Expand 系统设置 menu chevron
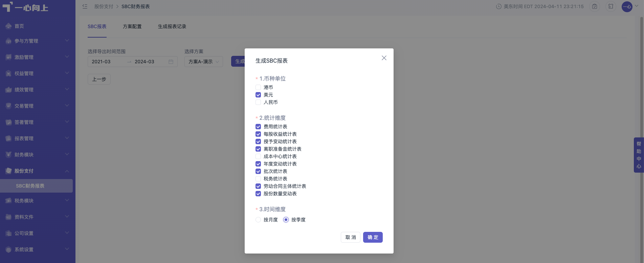 67,249
